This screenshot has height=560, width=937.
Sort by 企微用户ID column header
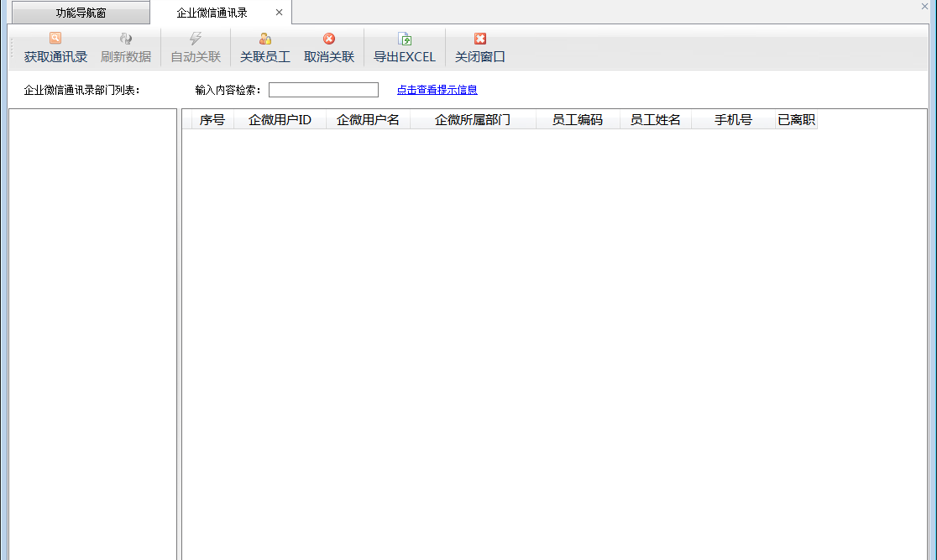point(280,120)
